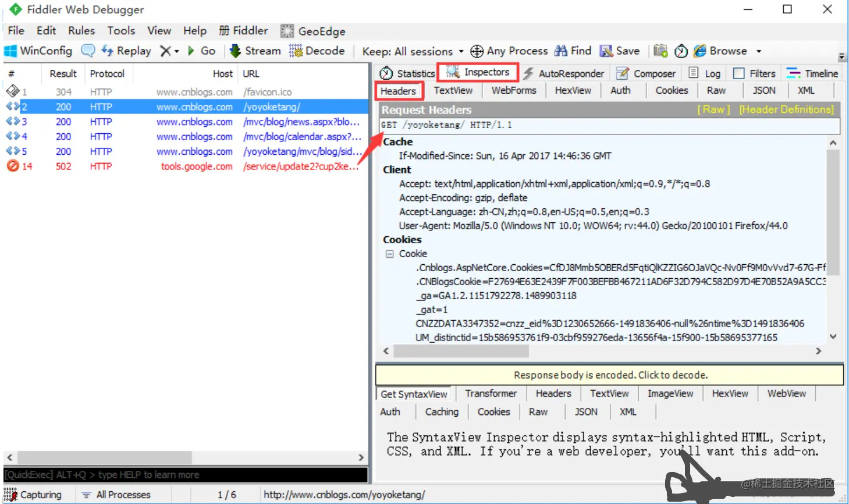This screenshot has height=504, width=849.
Task: Click All Processes filter in status bar
Action: coord(116,495)
